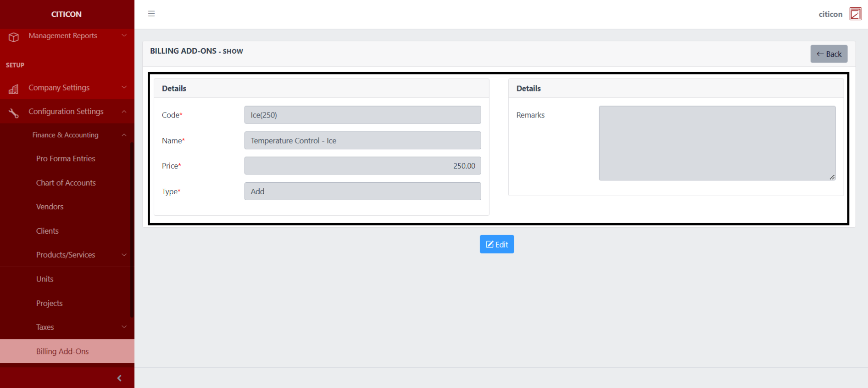Open the Vendors menu item
868x388 pixels.
50,207
